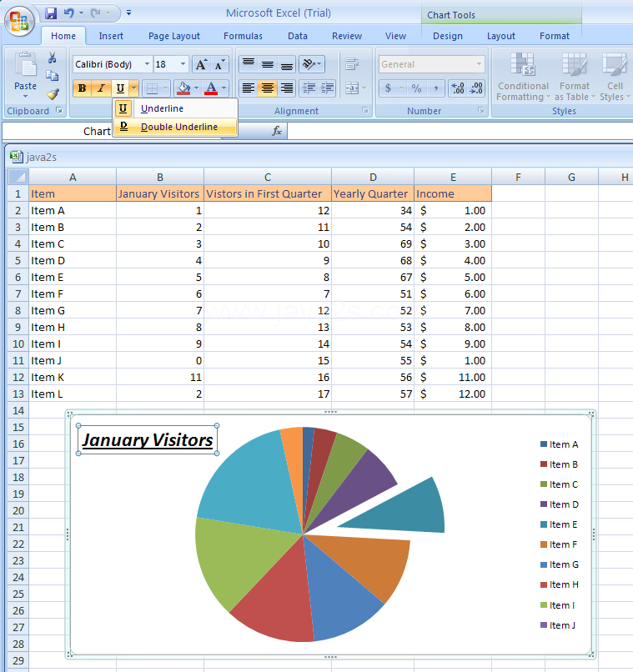
Task: Open the underline style dropdown arrow
Action: [x=133, y=88]
